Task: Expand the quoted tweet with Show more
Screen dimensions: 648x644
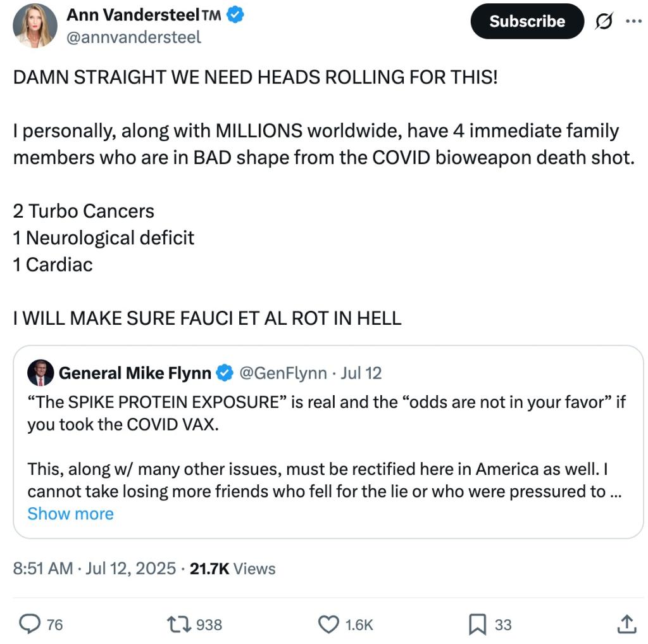Action: (72, 514)
